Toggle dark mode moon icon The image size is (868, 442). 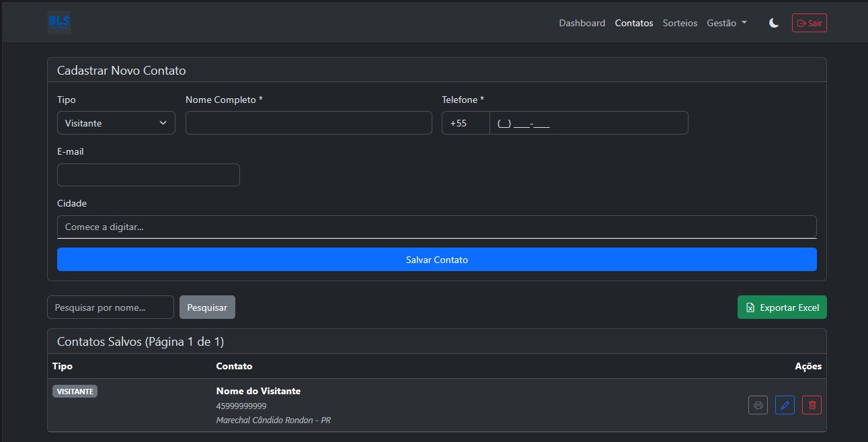pyautogui.click(x=774, y=23)
